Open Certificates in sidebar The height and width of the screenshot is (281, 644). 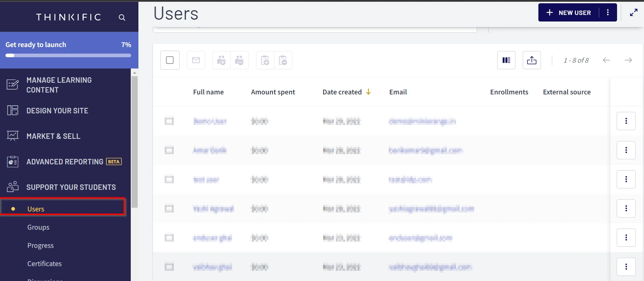coord(44,264)
